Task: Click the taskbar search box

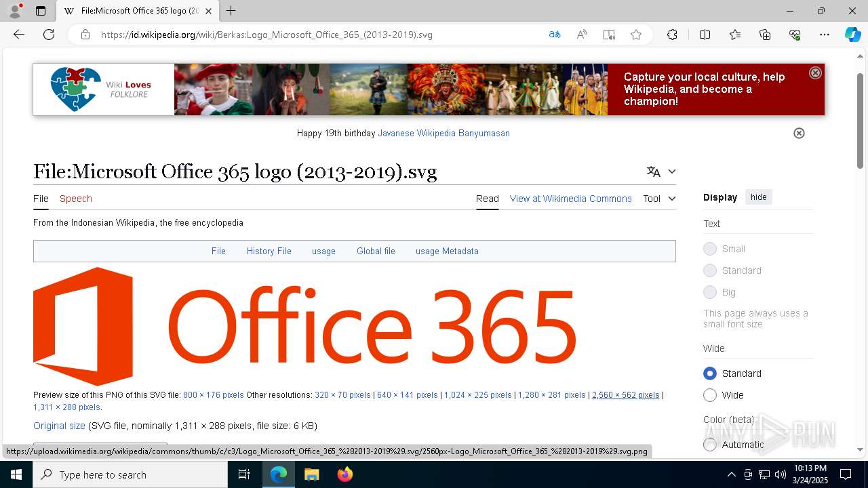Action: point(130,474)
